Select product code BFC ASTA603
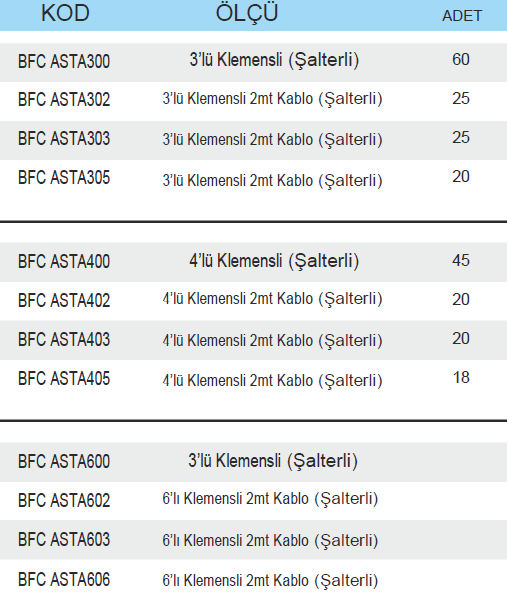The width and height of the screenshot is (507, 602). click(x=64, y=540)
